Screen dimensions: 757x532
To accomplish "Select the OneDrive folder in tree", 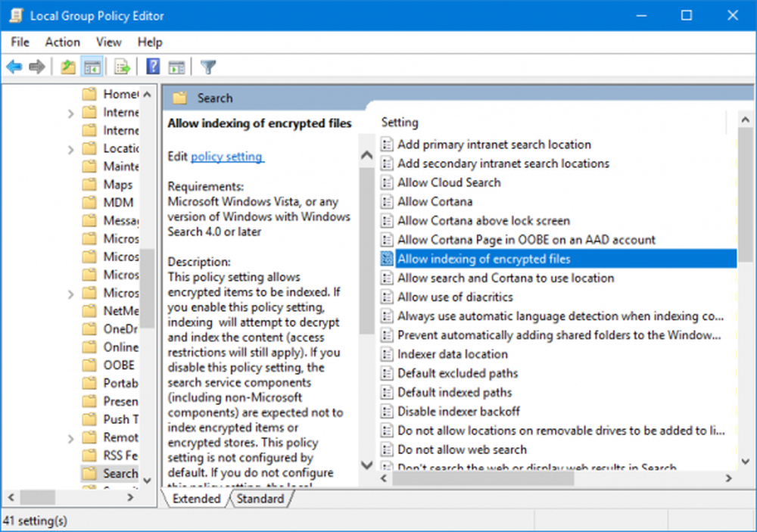I will click(120, 329).
